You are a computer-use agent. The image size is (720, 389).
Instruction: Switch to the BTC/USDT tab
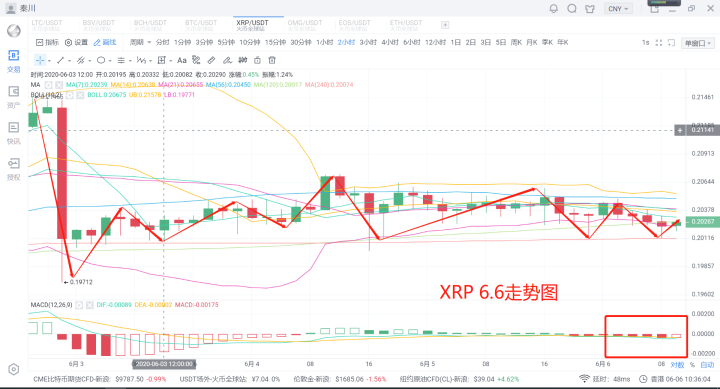click(201, 25)
